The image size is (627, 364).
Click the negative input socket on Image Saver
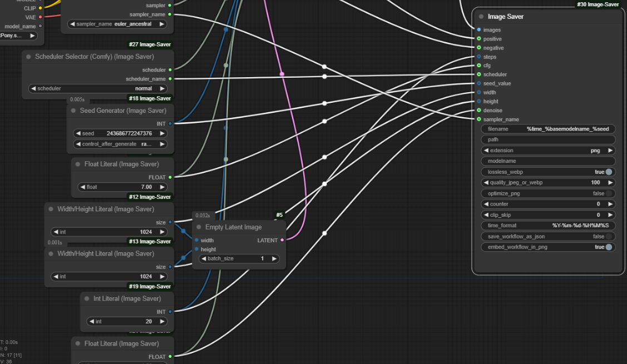478,48
